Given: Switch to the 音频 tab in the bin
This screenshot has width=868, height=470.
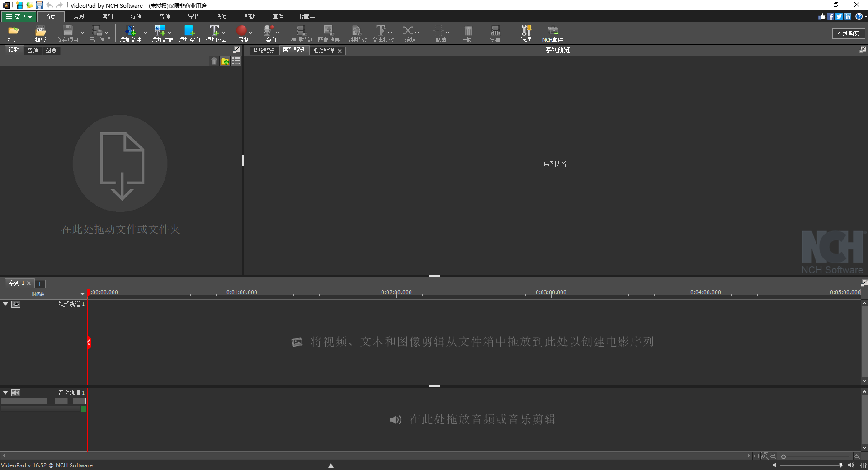Looking at the screenshot, I should tap(32, 50).
